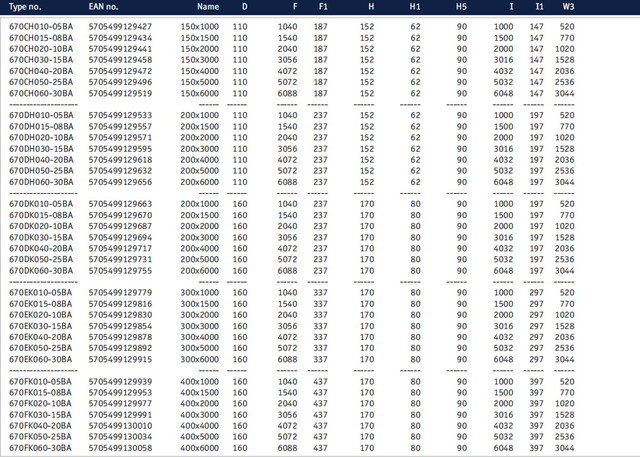Select type number 670FK020-10BA
Screen dimensions: 640x457
40,404
